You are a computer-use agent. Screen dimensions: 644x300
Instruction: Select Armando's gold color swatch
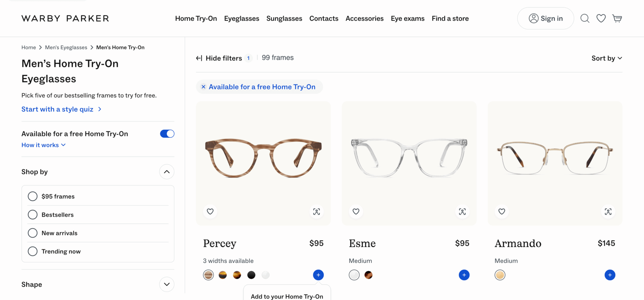[500, 275]
